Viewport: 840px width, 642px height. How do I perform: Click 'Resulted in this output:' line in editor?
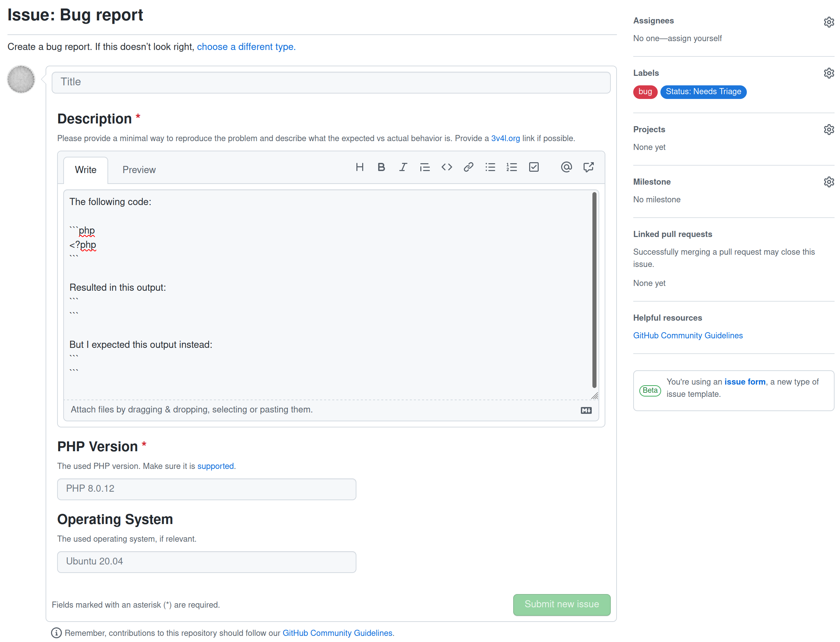tap(118, 288)
